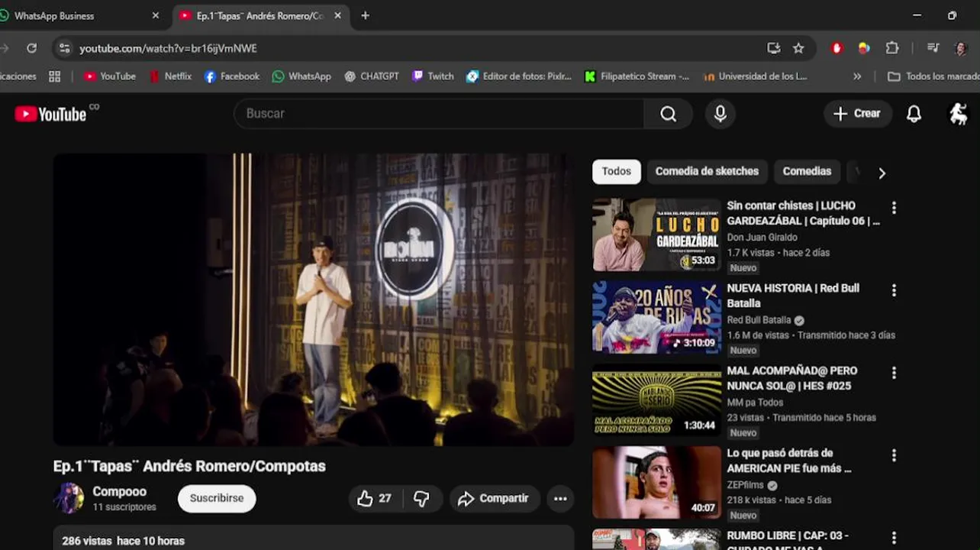Screen dimensions: 980x550
Task: Click the red extension icon in toolbar
Action: (x=837, y=48)
